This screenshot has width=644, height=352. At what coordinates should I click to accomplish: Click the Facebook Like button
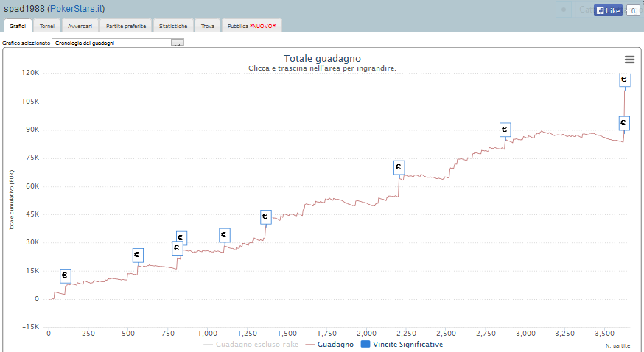coord(608,11)
